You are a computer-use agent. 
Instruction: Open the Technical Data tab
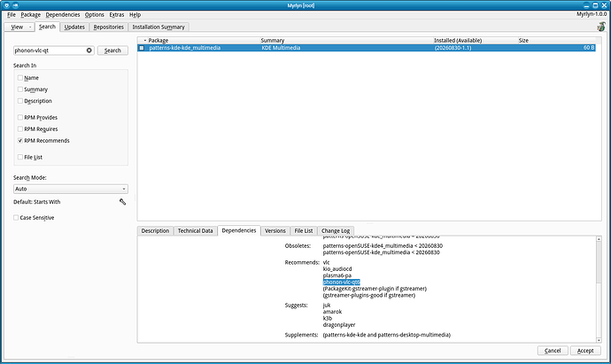(195, 231)
